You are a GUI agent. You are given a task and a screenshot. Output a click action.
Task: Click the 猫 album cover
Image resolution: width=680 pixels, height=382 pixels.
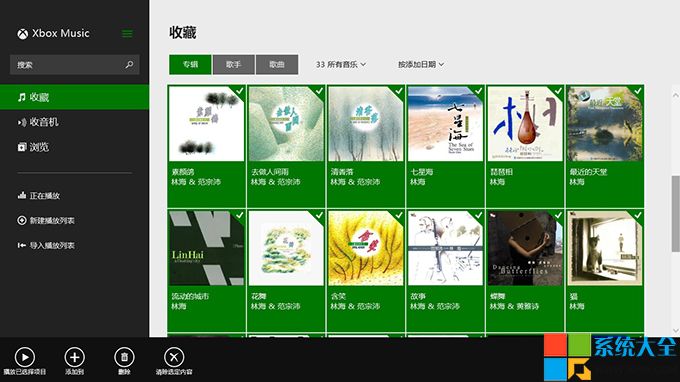pyautogui.click(x=605, y=248)
